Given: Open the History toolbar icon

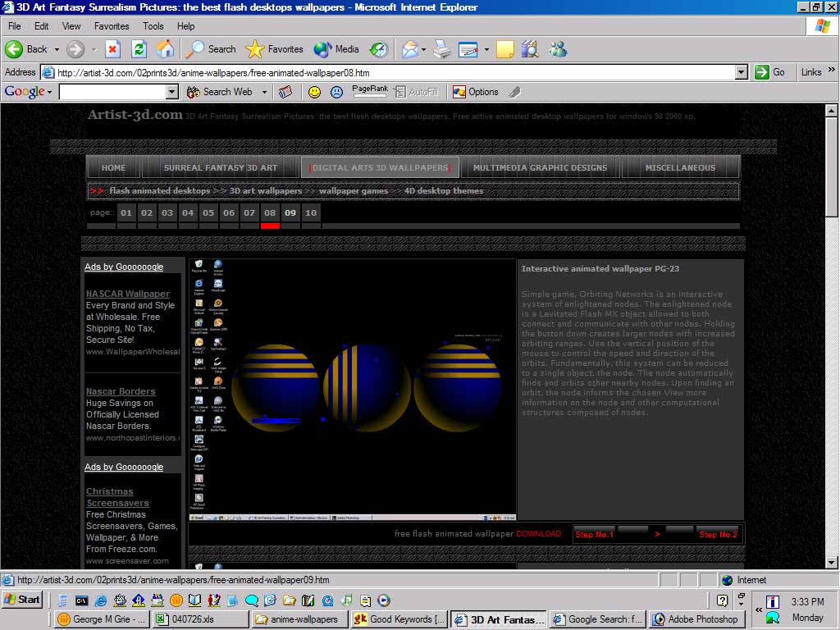Looking at the screenshot, I should pos(378,49).
